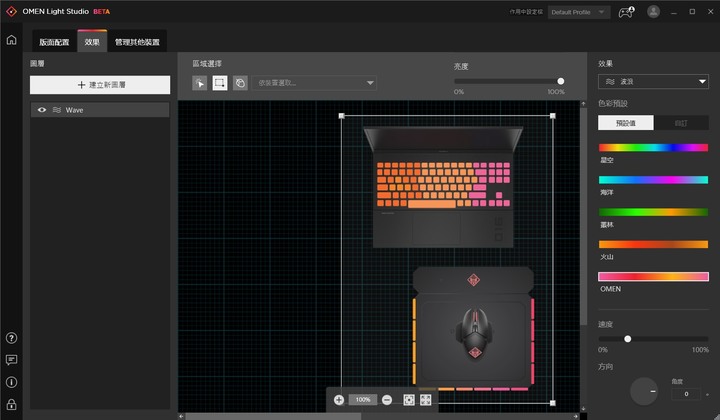Click the Wave layer effect icon
The width and height of the screenshot is (720, 420).
57,110
